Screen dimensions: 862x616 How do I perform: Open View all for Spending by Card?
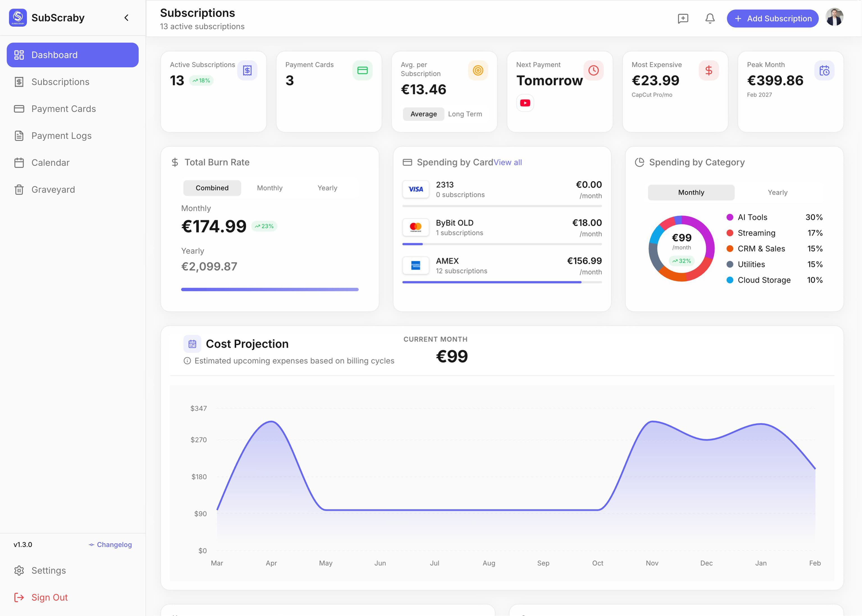click(x=508, y=162)
